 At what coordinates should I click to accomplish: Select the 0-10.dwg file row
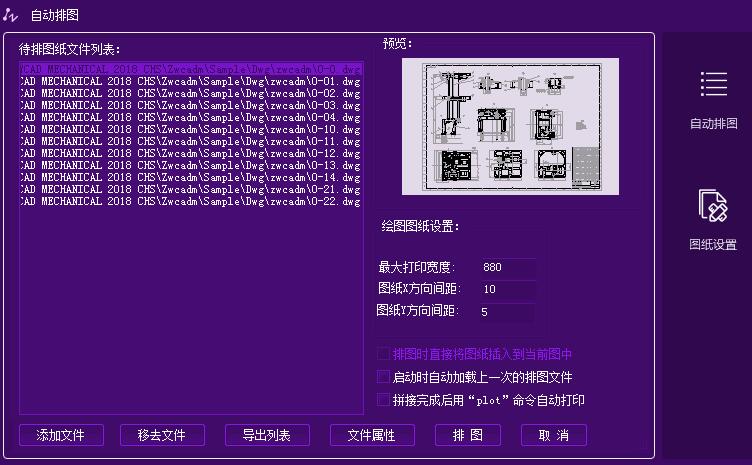pyautogui.click(x=191, y=129)
